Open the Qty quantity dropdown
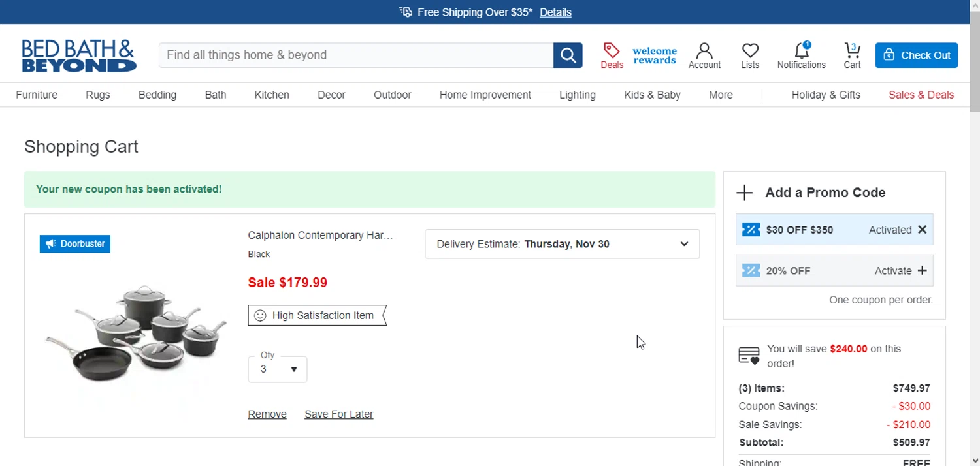The height and width of the screenshot is (466, 980). pyautogui.click(x=278, y=369)
